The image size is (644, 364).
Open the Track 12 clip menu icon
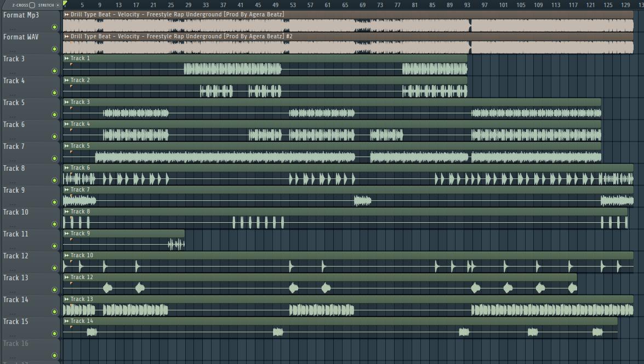[x=66, y=277]
